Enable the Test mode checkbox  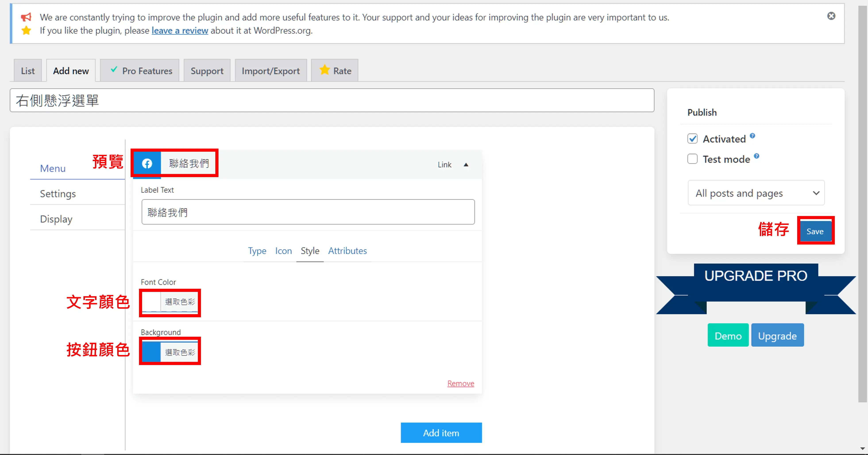[692, 159]
